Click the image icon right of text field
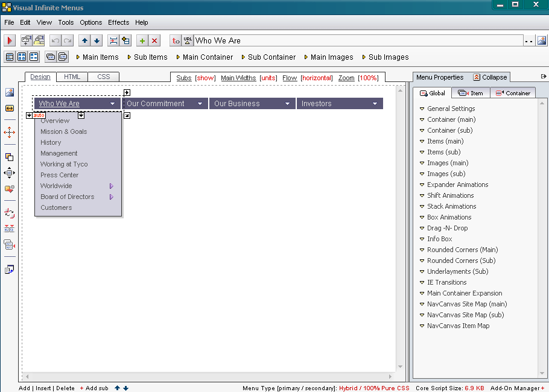 (542, 40)
